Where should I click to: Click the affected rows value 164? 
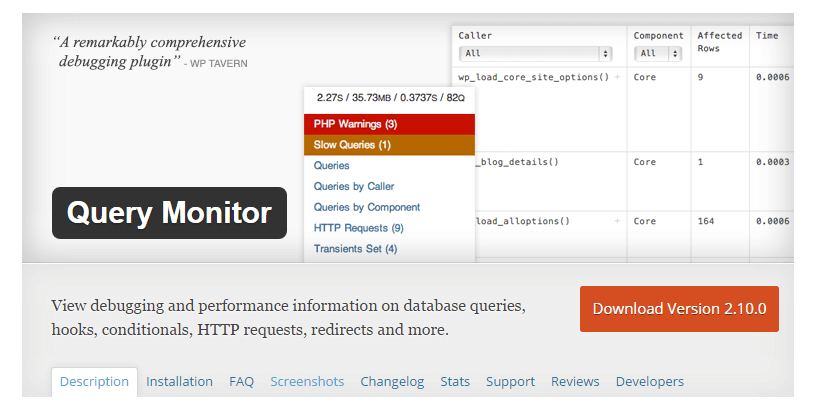click(x=705, y=221)
